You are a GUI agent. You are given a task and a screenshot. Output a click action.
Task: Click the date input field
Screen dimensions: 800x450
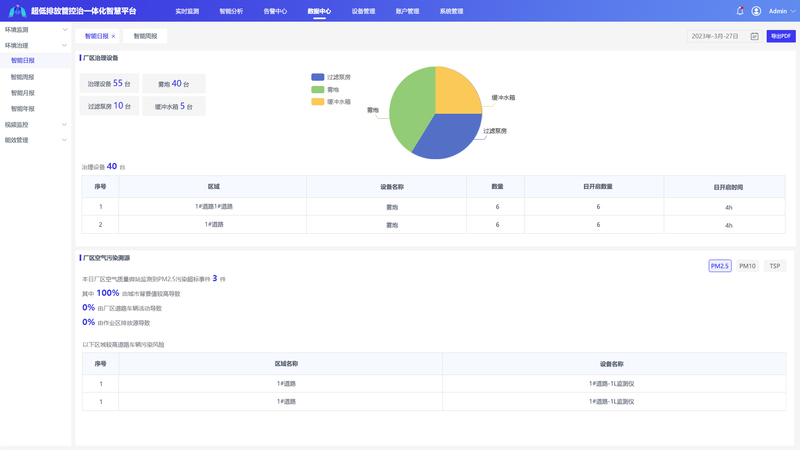point(714,36)
